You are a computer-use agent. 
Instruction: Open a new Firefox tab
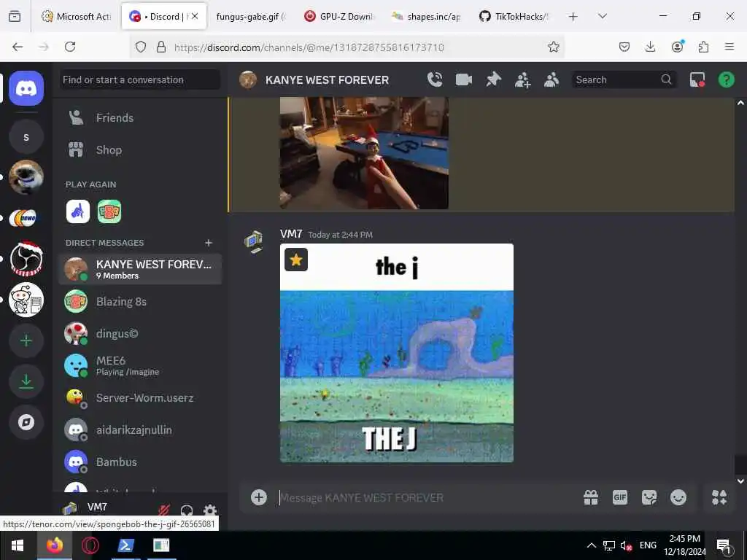tap(573, 17)
